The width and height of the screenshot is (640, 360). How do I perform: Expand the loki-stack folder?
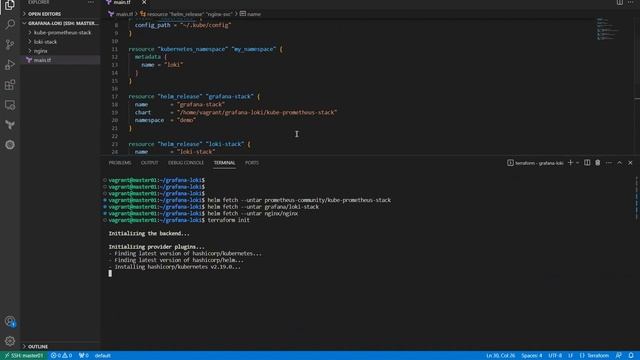[60, 42]
